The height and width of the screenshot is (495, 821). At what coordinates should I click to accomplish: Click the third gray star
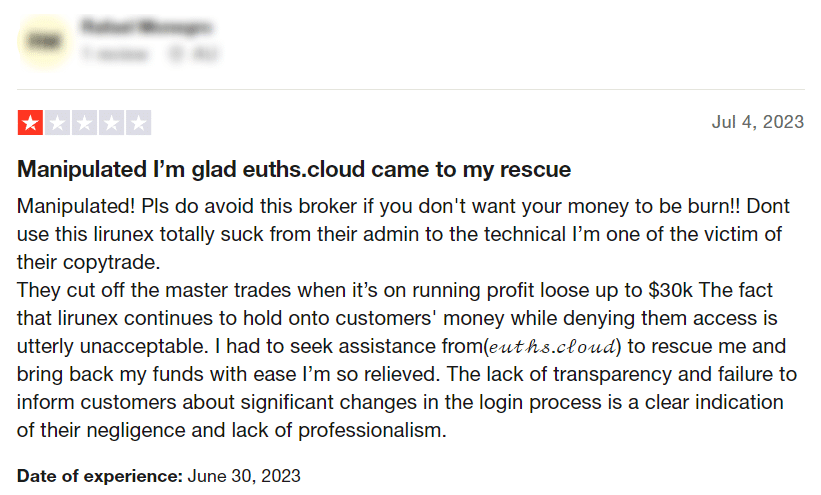click(x=84, y=123)
